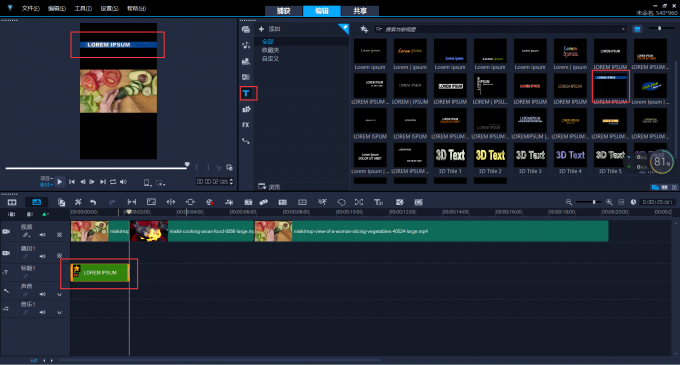Play the project preview
Screen dimensions: 680x365
[x=59, y=182]
